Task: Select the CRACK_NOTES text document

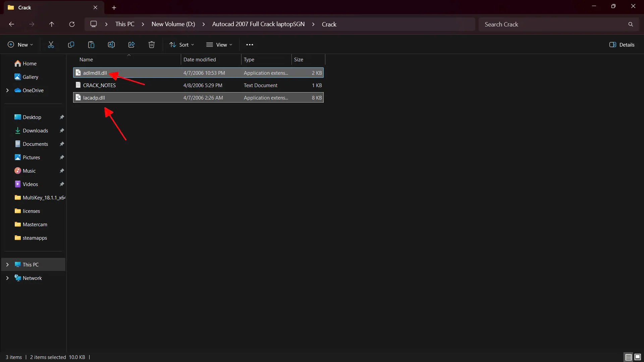Action: point(99,85)
